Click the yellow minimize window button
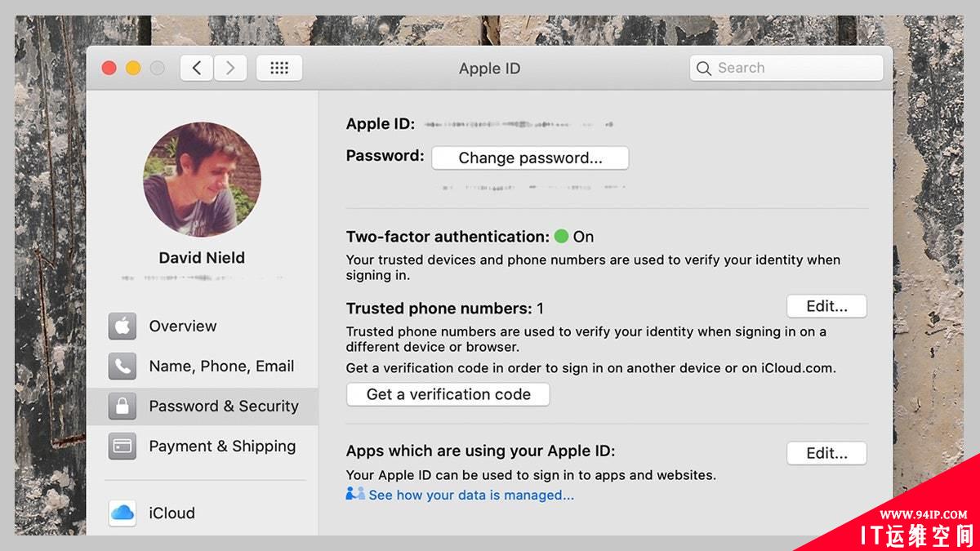Image resolution: width=980 pixels, height=551 pixels. tap(133, 69)
